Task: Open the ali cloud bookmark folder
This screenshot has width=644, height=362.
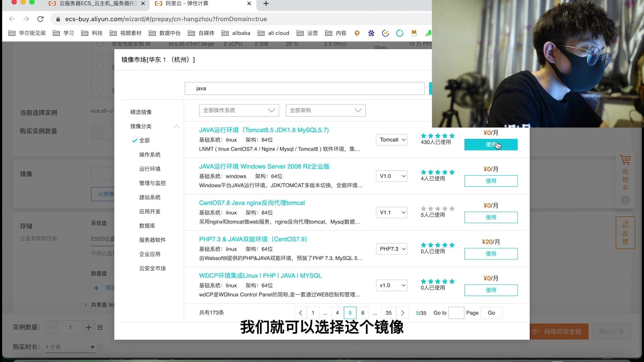Action: point(273,33)
